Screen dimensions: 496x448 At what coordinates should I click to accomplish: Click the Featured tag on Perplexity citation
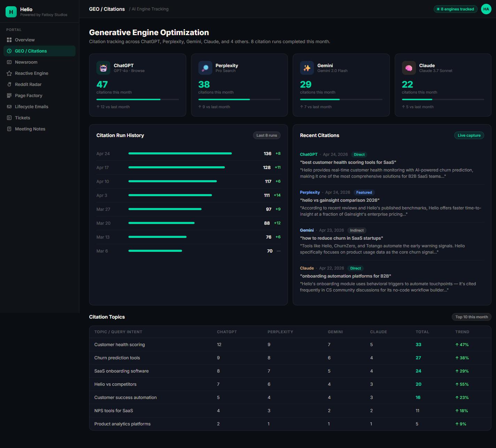click(364, 192)
